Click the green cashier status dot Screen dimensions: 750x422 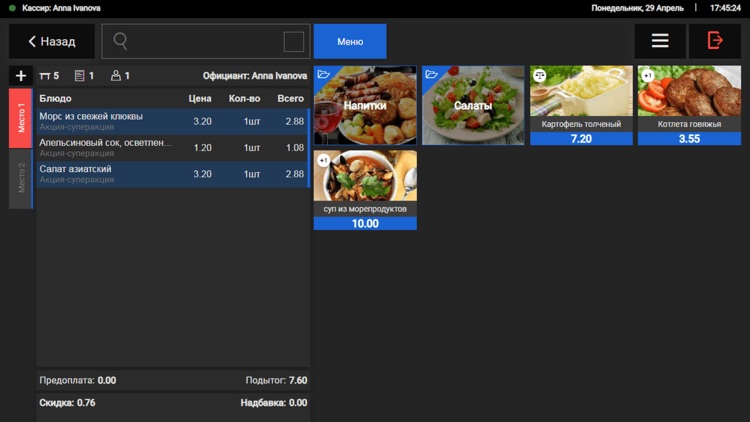12,8
